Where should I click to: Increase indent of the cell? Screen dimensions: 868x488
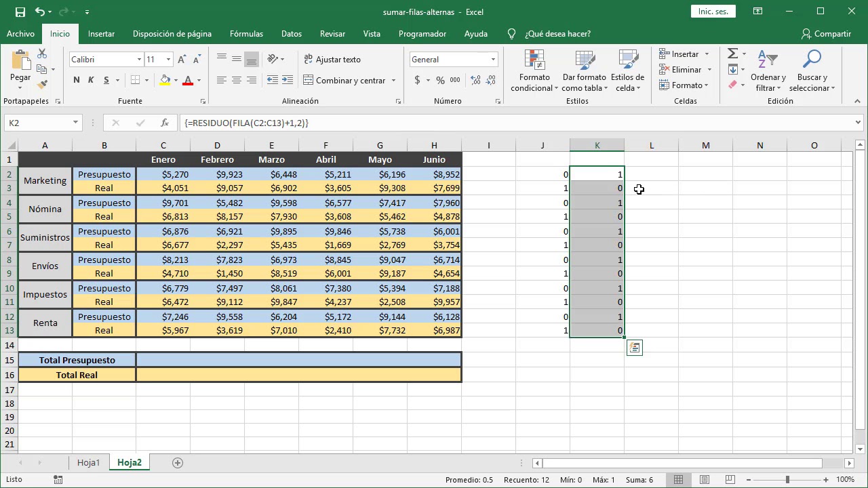288,80
